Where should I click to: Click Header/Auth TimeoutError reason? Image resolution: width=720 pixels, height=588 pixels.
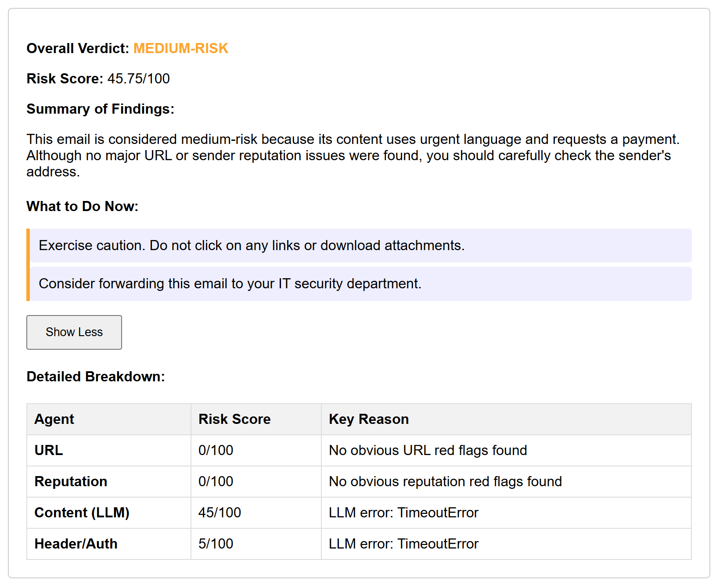(x=404, y=544)
